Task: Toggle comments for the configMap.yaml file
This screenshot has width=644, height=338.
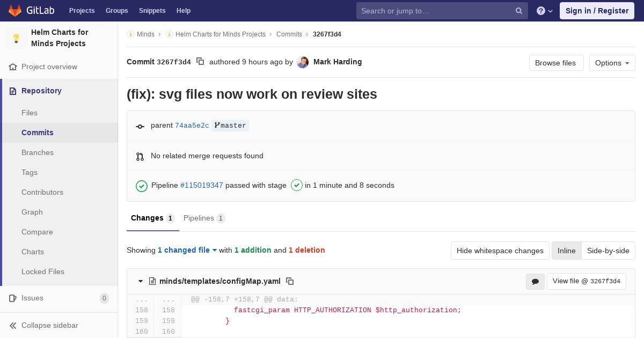Action: tap(535, 281)
